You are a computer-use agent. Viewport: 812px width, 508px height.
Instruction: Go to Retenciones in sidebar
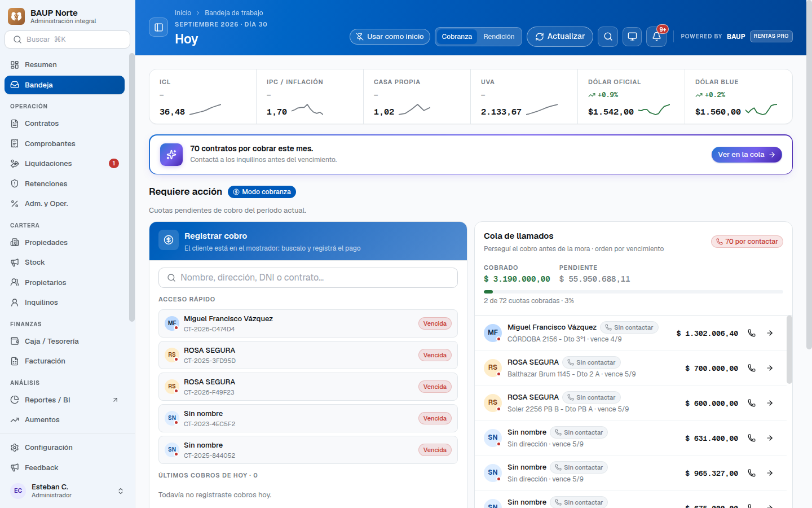(x=64, y=184)
